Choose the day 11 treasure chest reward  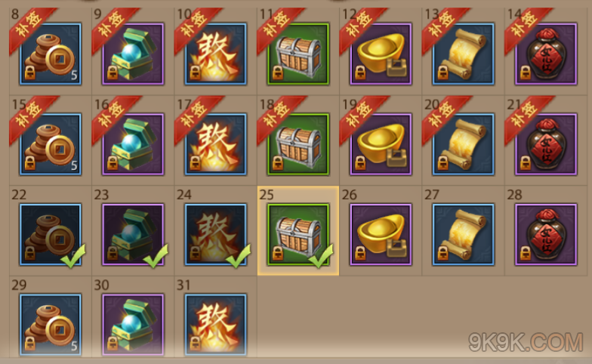coord(298,54)
